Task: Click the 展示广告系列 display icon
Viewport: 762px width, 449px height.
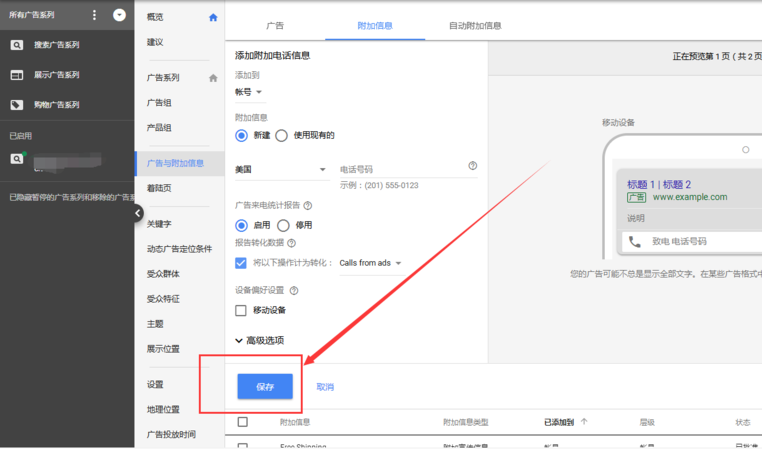Action: tap(17, 75)
